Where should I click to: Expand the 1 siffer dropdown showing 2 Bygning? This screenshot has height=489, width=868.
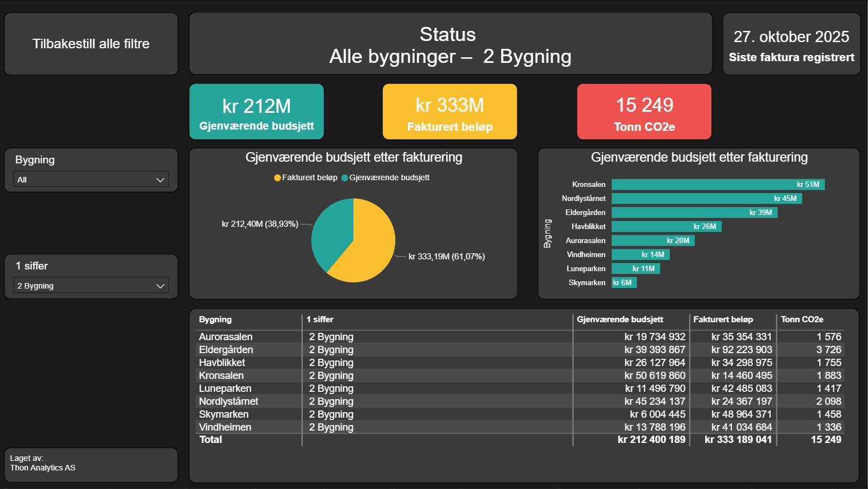[x=90, y=286]
